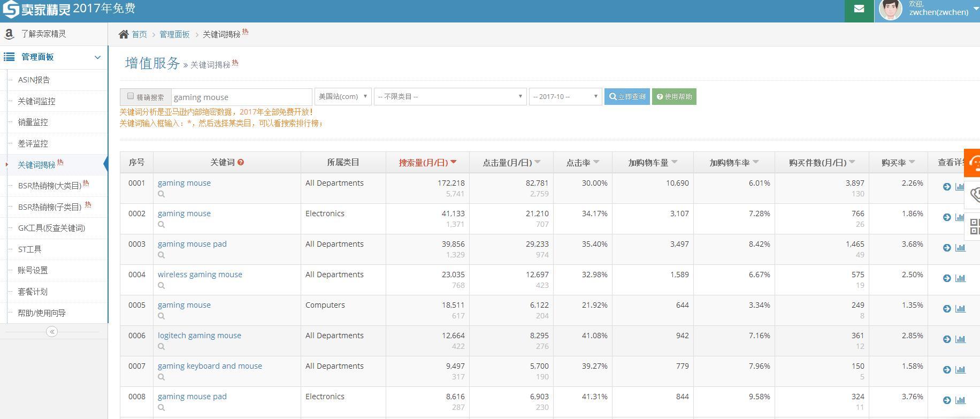Click the 卖家精灵 logo
This screenshot has width=980, height=419.
37,9
